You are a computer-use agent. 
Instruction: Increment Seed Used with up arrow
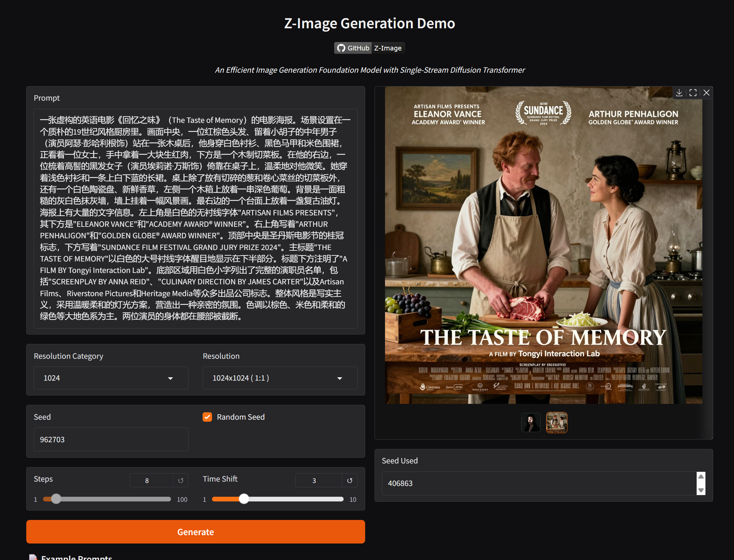click(701, 477)
